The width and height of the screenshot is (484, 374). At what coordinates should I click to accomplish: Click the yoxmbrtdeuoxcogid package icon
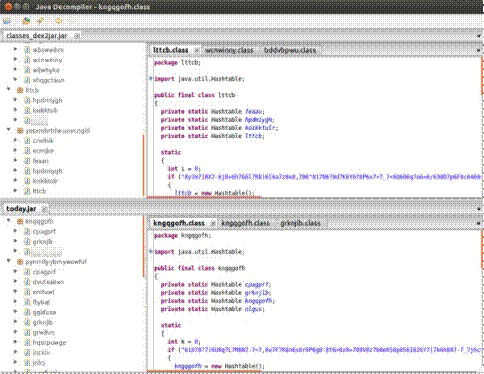tap(20, 130)
